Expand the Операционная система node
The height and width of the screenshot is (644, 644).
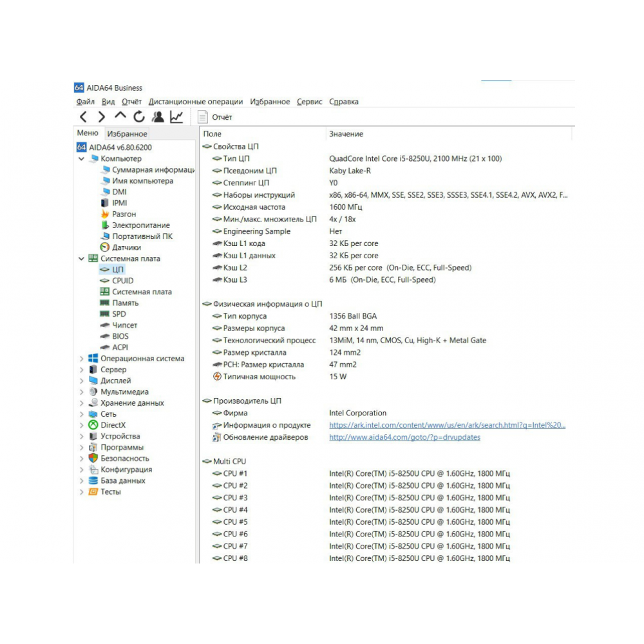pos(82,359)
